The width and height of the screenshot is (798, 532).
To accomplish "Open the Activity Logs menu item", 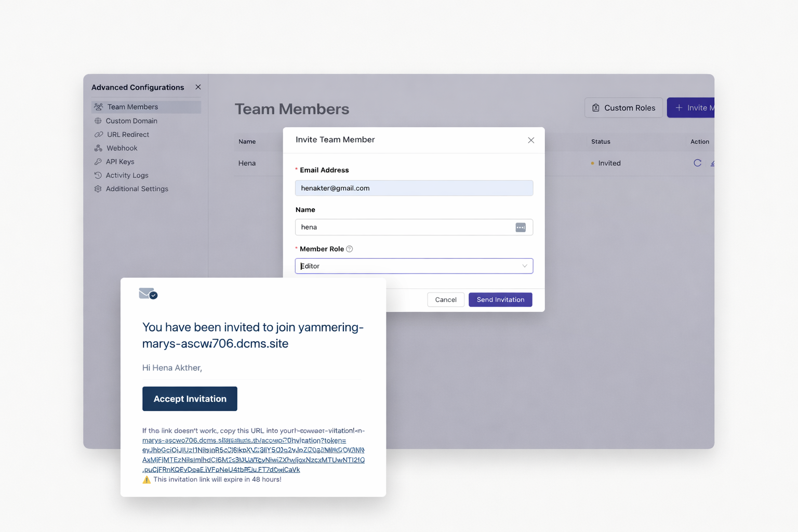I will 127,176.
